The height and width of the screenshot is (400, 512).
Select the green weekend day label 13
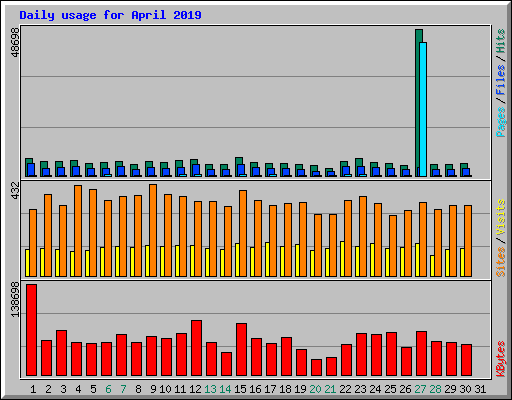point(210,389)
